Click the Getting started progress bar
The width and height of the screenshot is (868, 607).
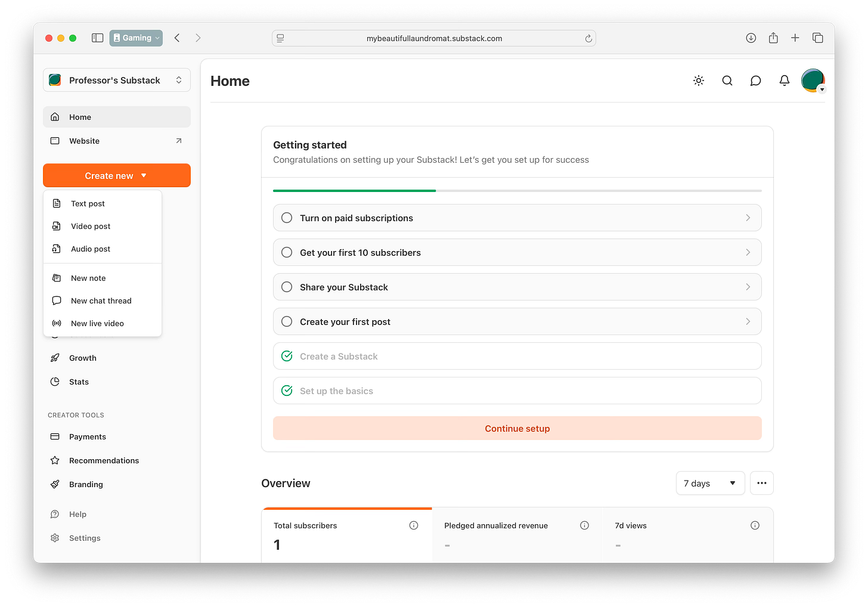pos(517,190)
